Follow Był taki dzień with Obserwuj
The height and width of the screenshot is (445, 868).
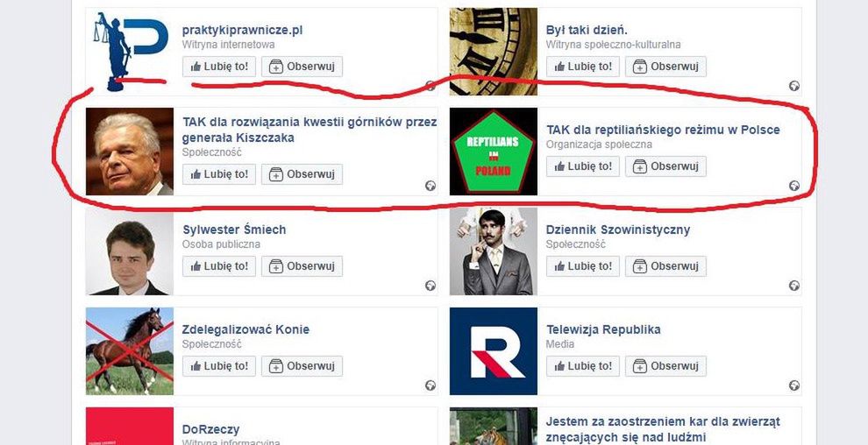[x=666, y=67]
